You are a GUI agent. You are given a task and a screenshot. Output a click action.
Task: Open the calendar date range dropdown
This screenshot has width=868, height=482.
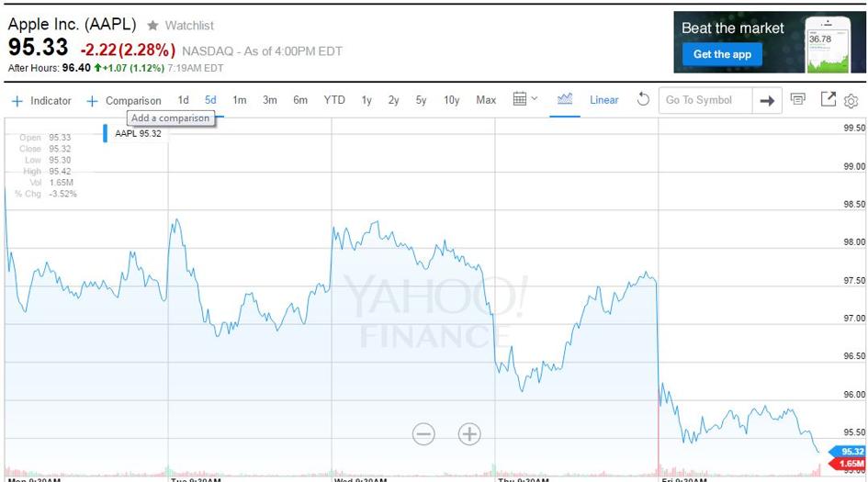524,99
